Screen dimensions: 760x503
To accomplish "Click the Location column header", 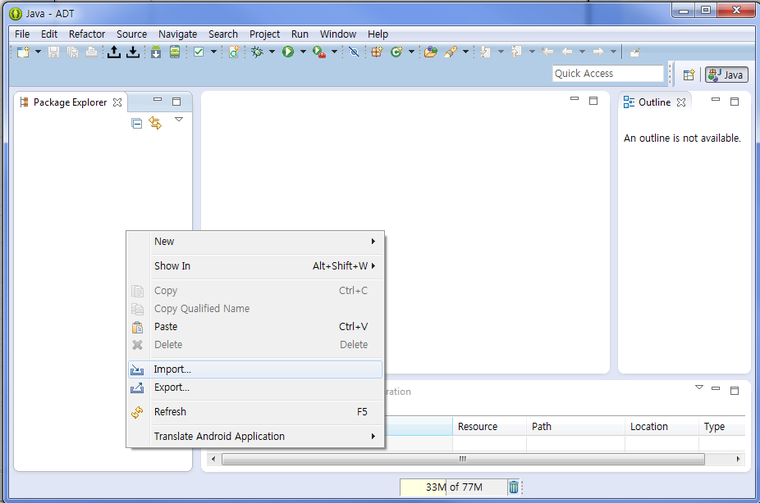I will 662,426.
